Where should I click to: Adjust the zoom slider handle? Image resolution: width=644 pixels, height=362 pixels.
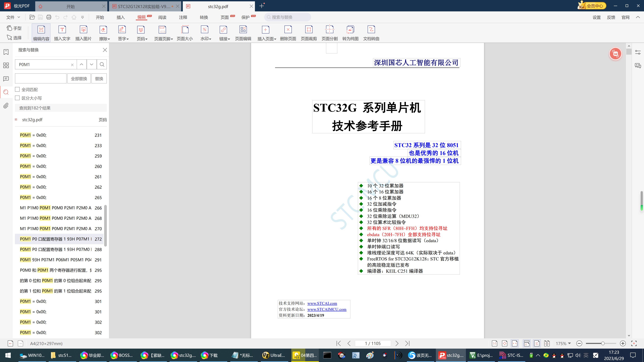point(603,344)
